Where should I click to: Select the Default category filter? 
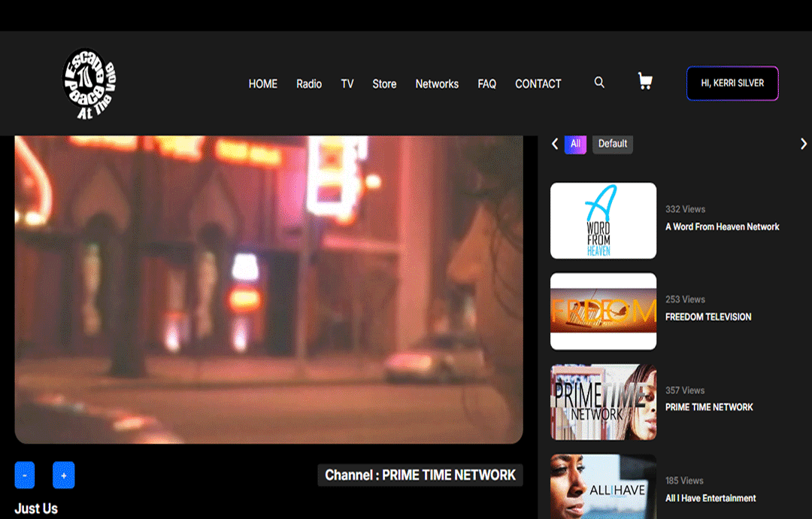pyautogui.click(x=613, y=144)
